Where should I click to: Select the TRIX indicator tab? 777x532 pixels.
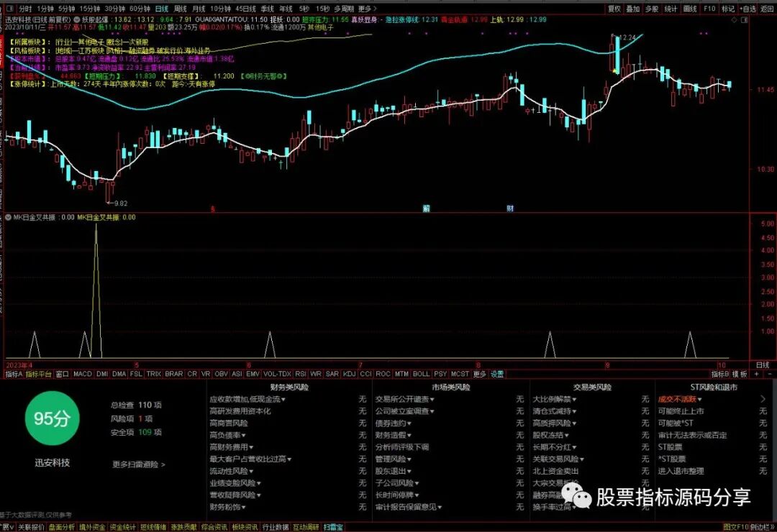click(x=154, y=374)
